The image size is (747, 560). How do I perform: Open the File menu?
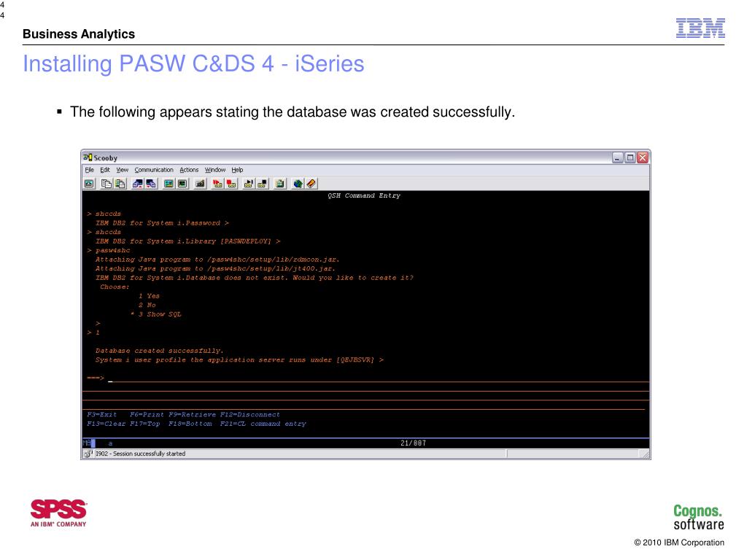coord(89,170)
